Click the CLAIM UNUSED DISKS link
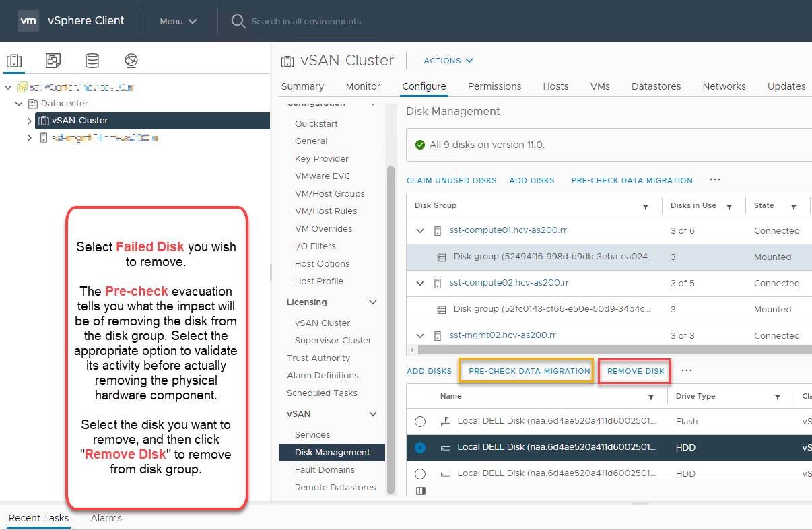Viewport: 812px width, 530px height. pyautogui.click(x=452, y=180)
